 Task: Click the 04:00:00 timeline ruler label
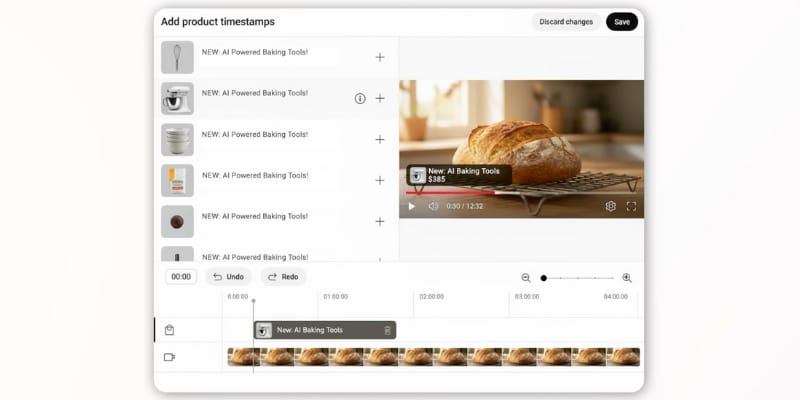pyautogui.click(x=616, y=296)
